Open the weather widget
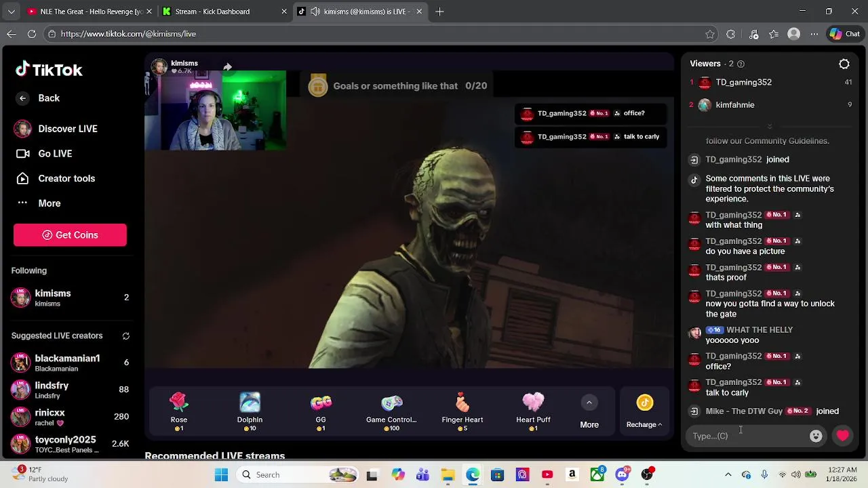This screenshot has height=488, width=868. point(39,474)
